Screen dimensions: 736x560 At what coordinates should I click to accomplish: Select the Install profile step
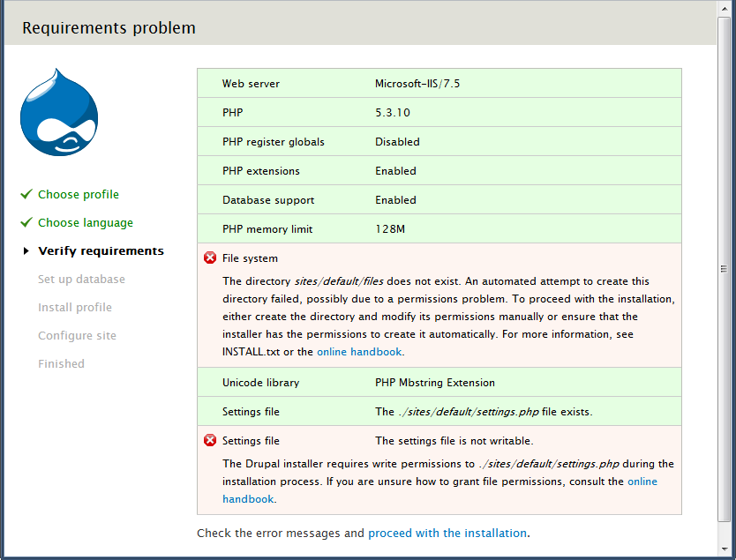tap(75, 307)
